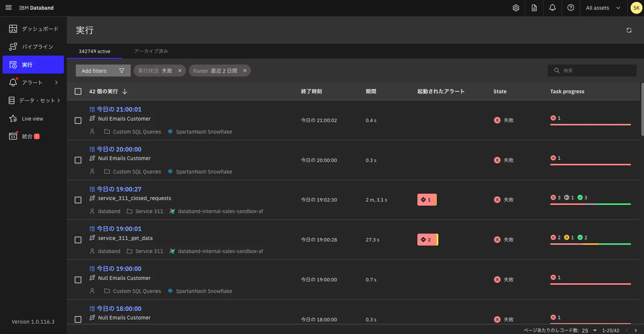The image size is (644, 334).
Task: Click Airflow icon in service_311_closed_requests row
Action: tap(172, 211)
